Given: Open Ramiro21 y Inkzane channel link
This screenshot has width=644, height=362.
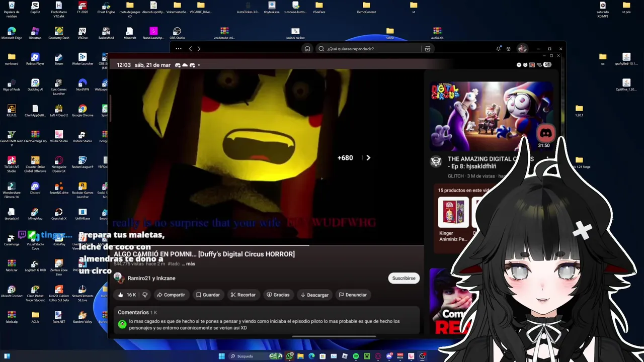Looking at the screenshot, I should (151, 278).
